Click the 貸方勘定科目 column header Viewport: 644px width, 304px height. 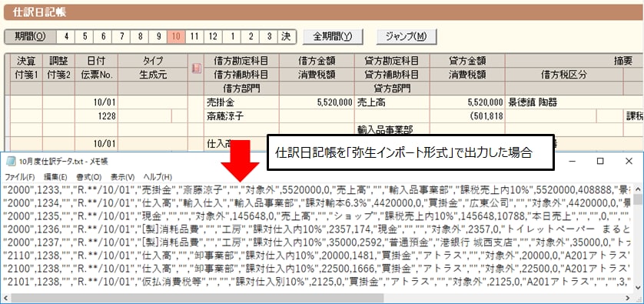click(x=392, y=62)
